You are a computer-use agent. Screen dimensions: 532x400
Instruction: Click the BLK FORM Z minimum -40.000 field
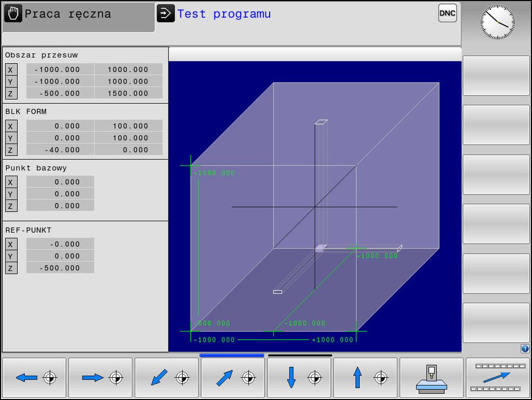[x=60, y=149]
